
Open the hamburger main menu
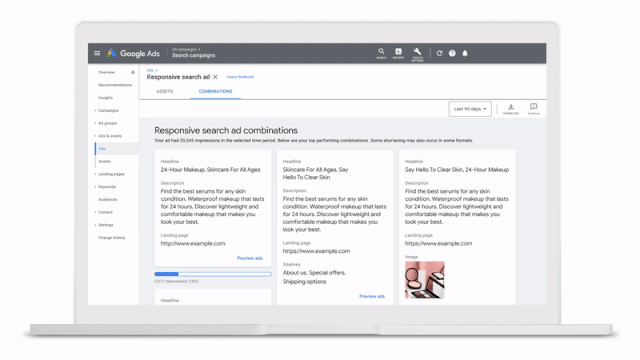pos(97,53)
